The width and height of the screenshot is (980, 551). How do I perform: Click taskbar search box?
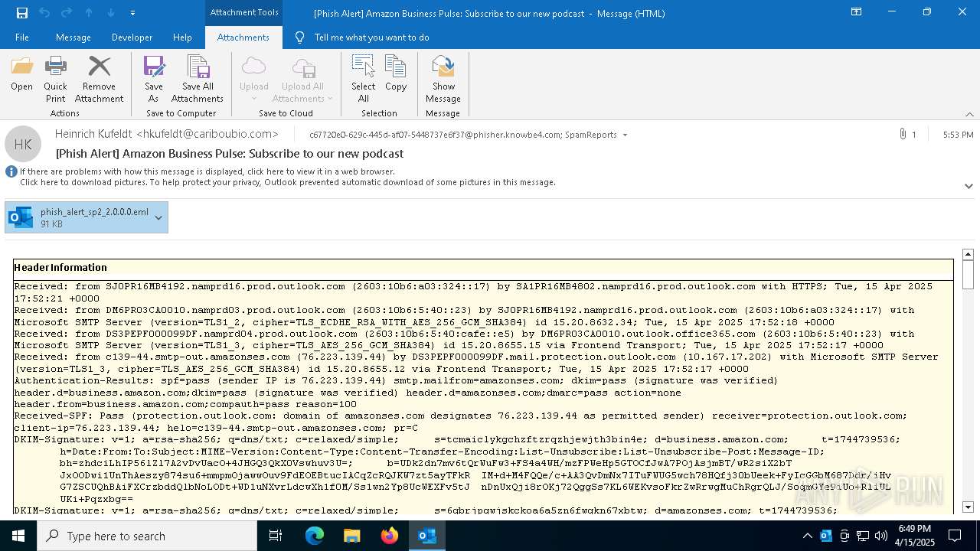tap(147, 536)
